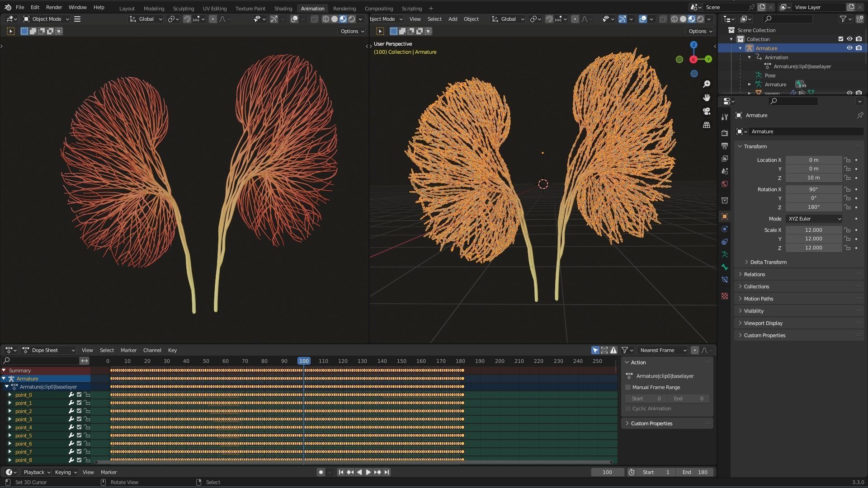This screenshot has height=488, width=868.
Task: Toggle Only Show Selected in Dope Sheet
Action: [x=595, y=350]
